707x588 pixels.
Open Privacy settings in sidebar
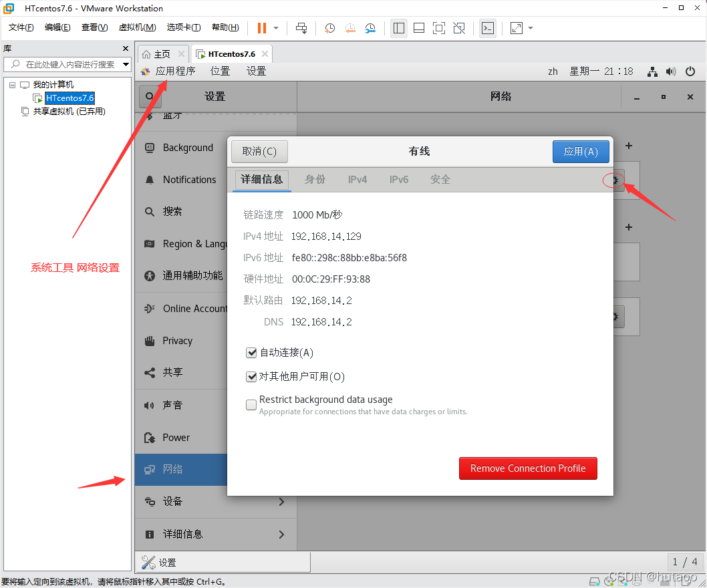point(180,341)
